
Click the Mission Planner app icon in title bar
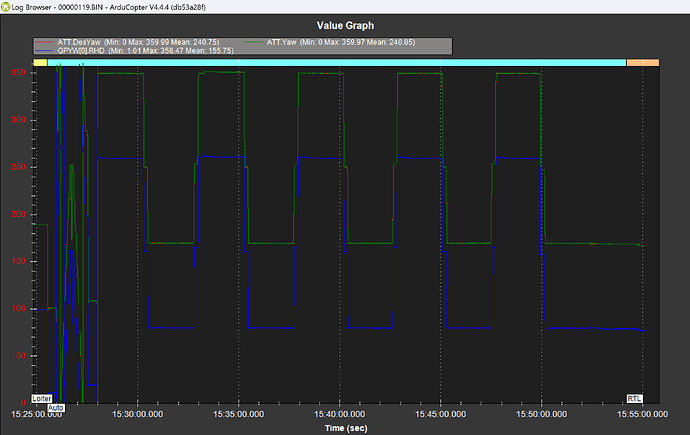pyautogui.click(x=5, y=7)
